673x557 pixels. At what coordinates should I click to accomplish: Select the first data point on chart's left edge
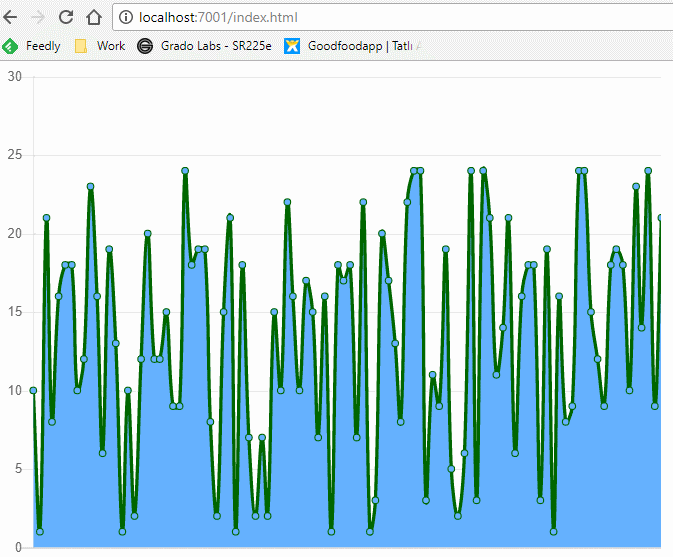[x=33, y=390]
